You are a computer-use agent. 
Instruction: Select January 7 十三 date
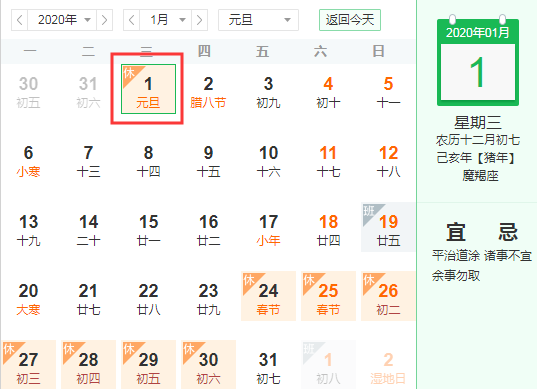point(88,161)
